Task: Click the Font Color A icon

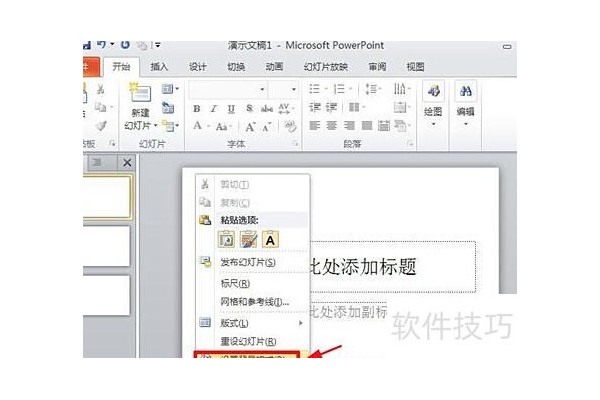Action: (x=197, y=126)
